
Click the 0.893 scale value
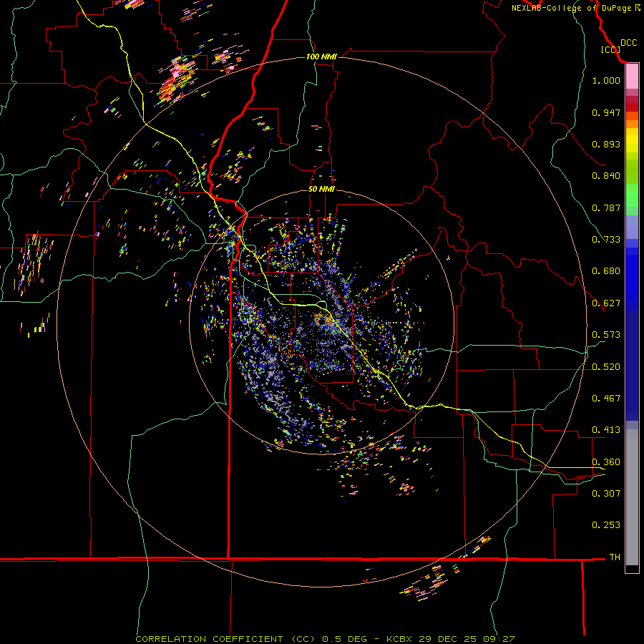(606, 144)
